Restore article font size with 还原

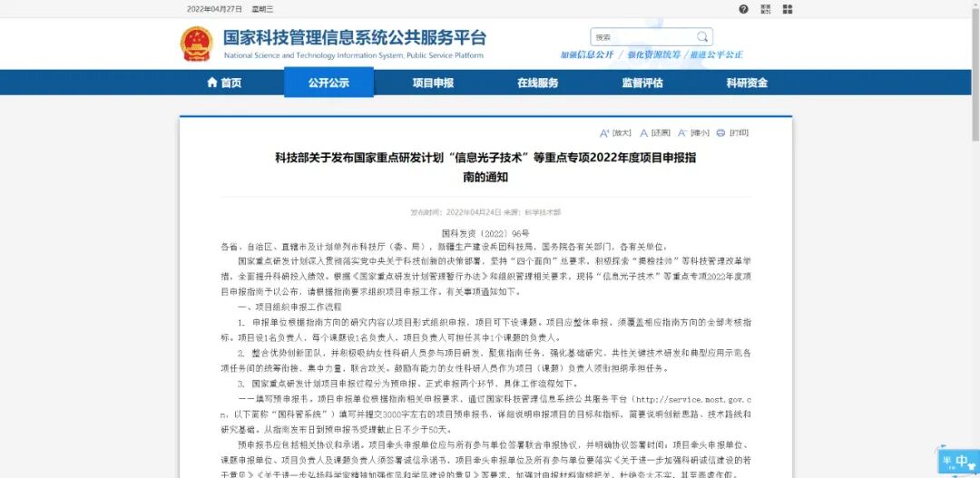654,132
